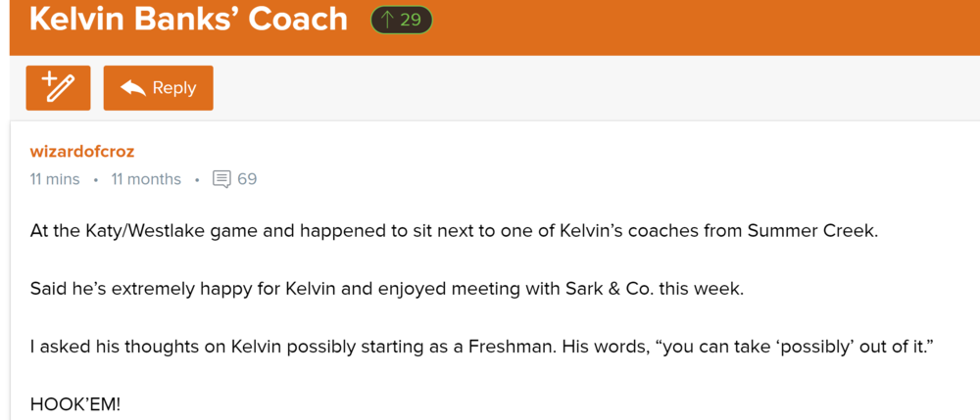Upvote the thread via the 29 badge
980x420 pixels.
coord(402,21)
